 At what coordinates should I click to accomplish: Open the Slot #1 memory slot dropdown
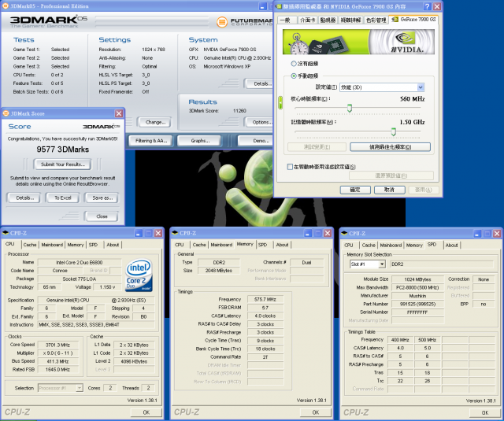tap(381, 264)
